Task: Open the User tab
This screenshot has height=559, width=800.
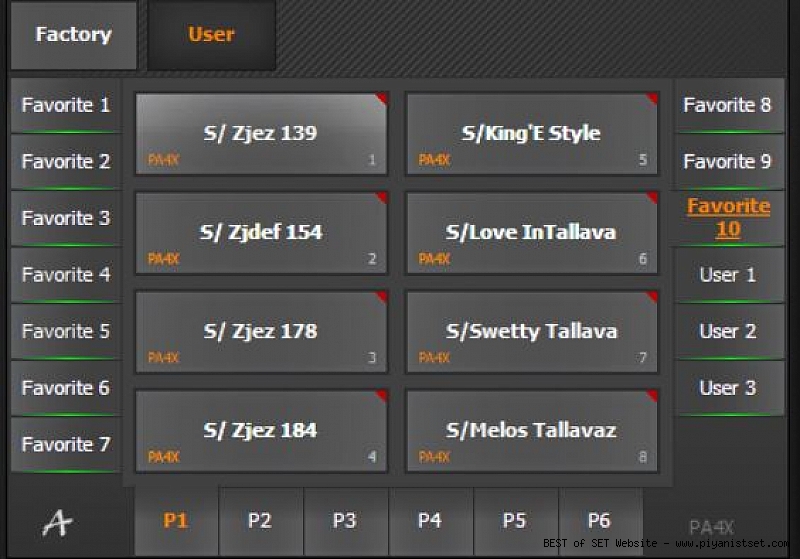Action: coord(211,35)
